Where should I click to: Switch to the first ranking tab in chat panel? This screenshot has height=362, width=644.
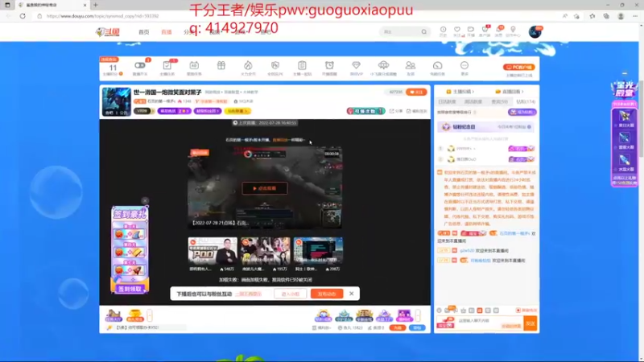[x=447, y=102]
